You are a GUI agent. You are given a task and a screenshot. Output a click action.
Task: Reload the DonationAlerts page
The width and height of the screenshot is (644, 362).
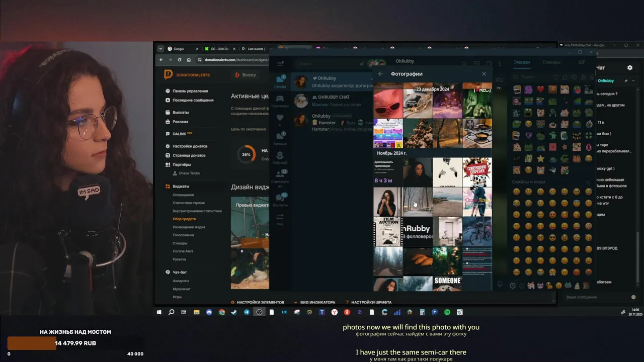click(180, 60)
